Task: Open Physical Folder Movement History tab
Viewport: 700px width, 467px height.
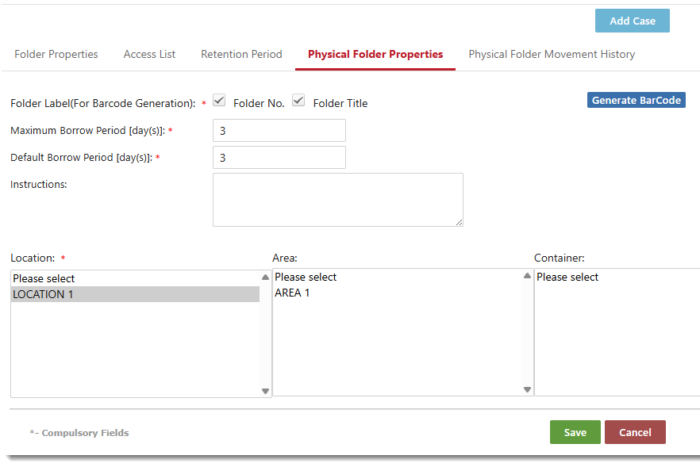Action: point(552,54)
